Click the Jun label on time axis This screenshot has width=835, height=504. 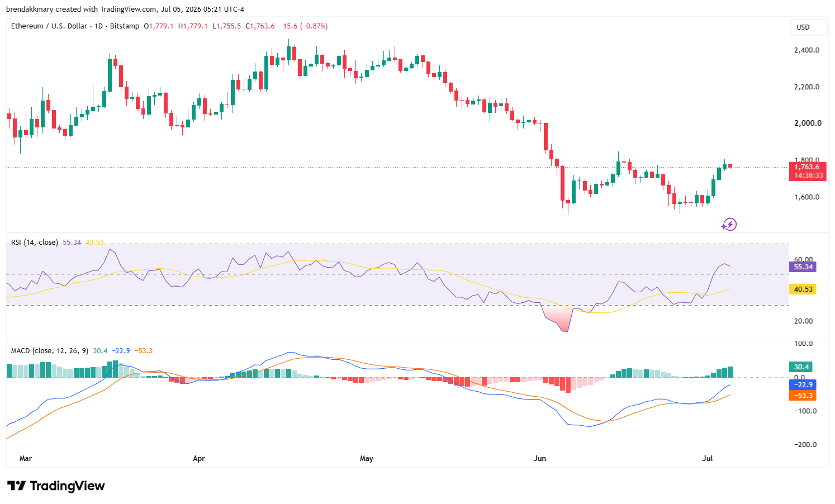(x=540, y=459)
